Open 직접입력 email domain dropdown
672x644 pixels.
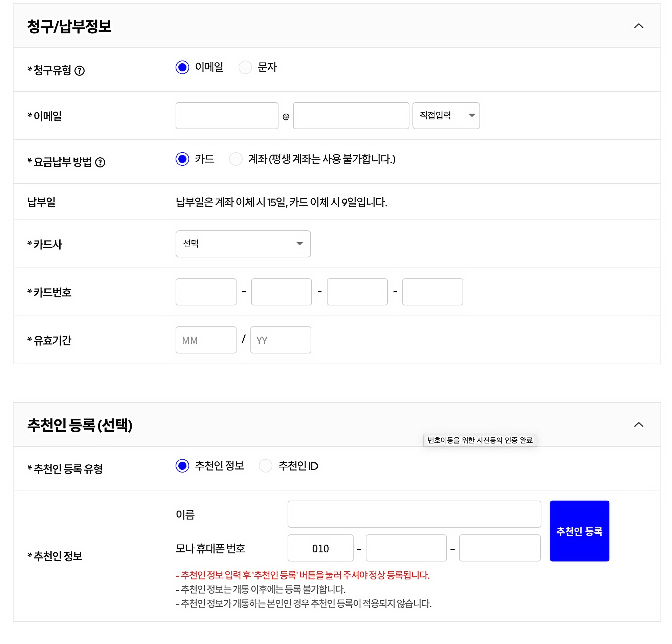point(446,115)
